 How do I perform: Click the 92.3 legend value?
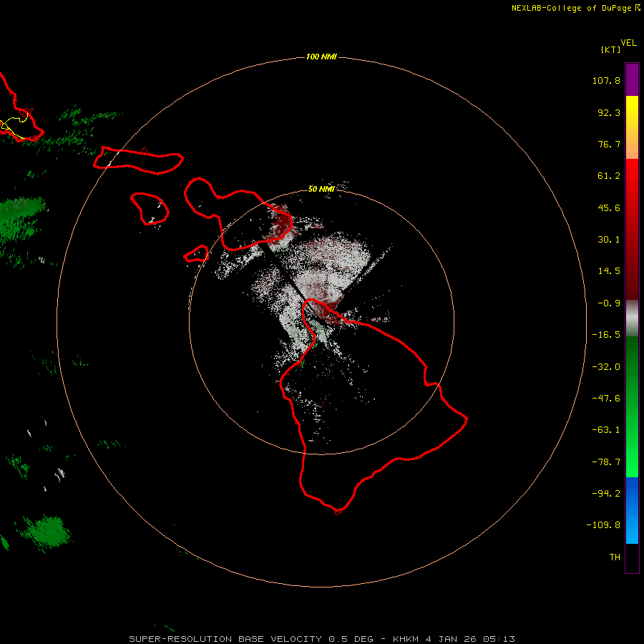coord(609,112)
